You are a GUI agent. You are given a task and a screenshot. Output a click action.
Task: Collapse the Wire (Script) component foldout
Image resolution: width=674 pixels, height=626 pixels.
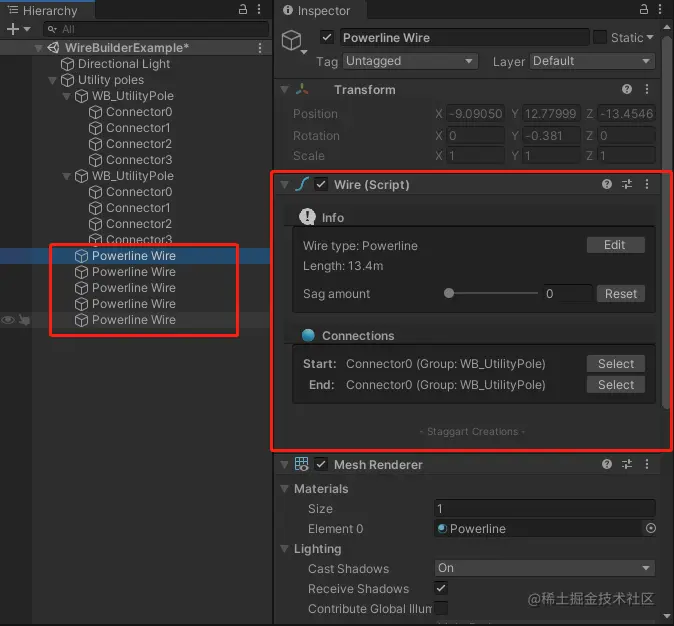[284, 185]
